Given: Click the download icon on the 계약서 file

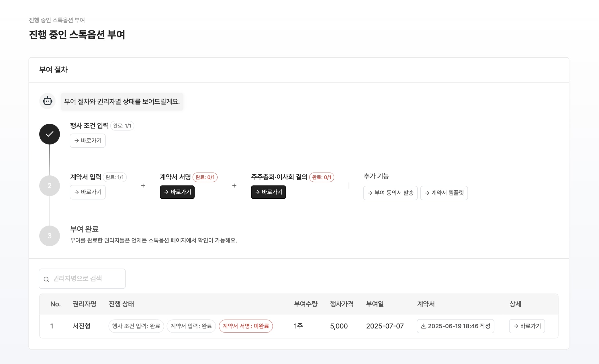Looking at the screenshot, I should pos(424,326).
